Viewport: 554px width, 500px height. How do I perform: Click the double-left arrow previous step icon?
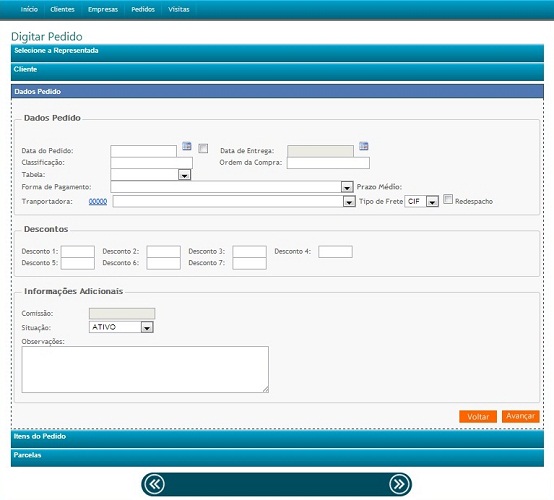pos(154,484)
